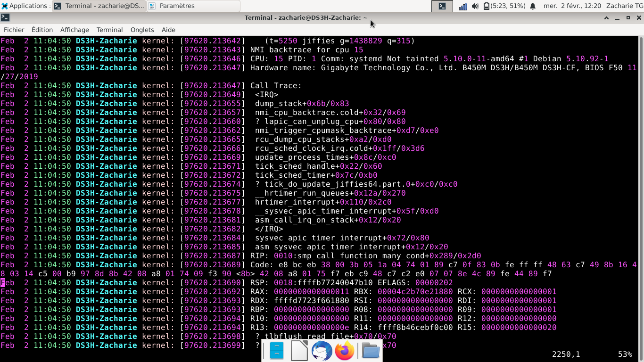Click 'rcu_dump_cpu_stacks+0xa2/0xd0' text
644x362 pixels.
pos(323,140)
